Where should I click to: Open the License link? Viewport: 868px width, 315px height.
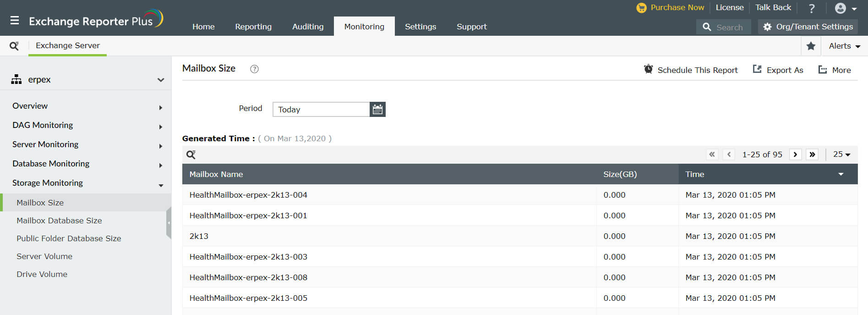(730, 8)
